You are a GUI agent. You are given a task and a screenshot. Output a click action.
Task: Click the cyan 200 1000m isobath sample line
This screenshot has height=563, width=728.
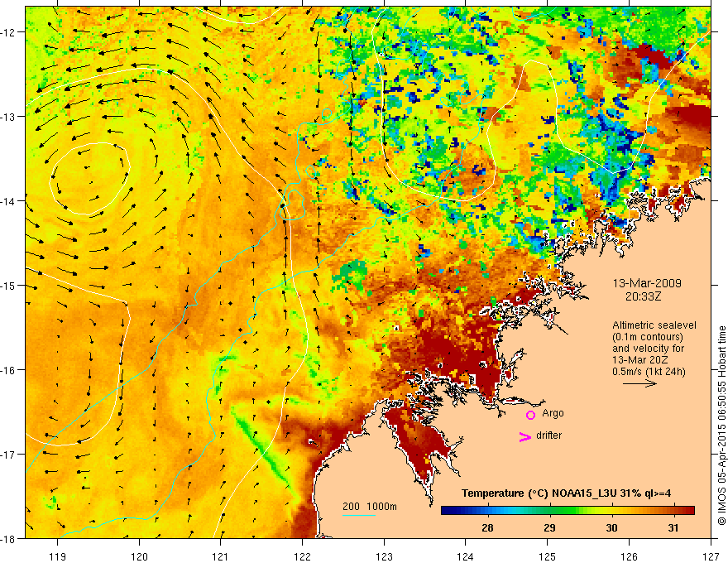point(359,516)
